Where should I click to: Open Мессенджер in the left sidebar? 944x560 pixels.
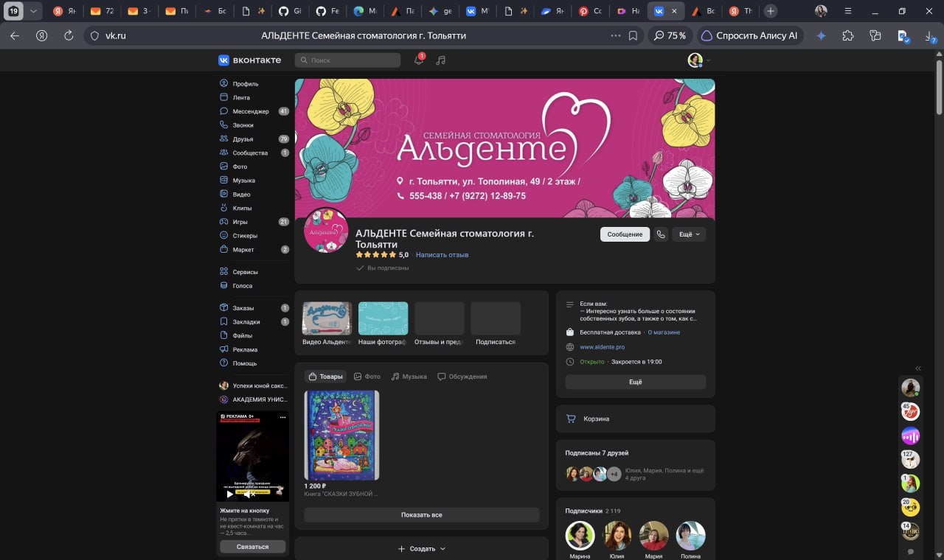[254, 111]
